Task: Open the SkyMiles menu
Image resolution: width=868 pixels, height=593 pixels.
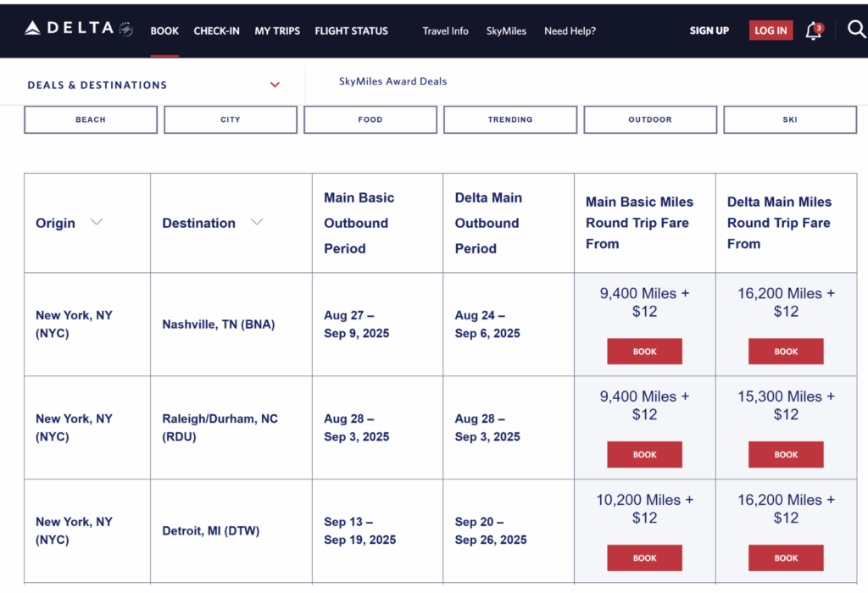Action: tap(506, 31)
